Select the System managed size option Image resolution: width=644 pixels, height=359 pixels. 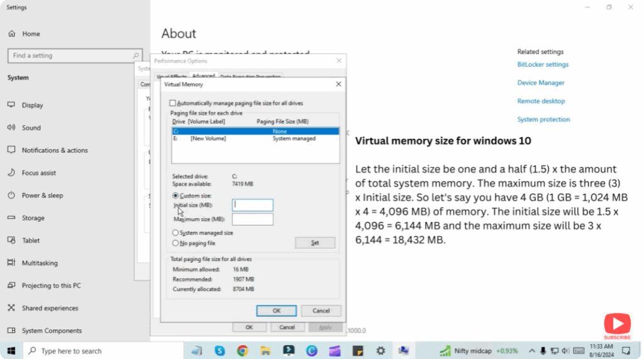pos(176,233)
